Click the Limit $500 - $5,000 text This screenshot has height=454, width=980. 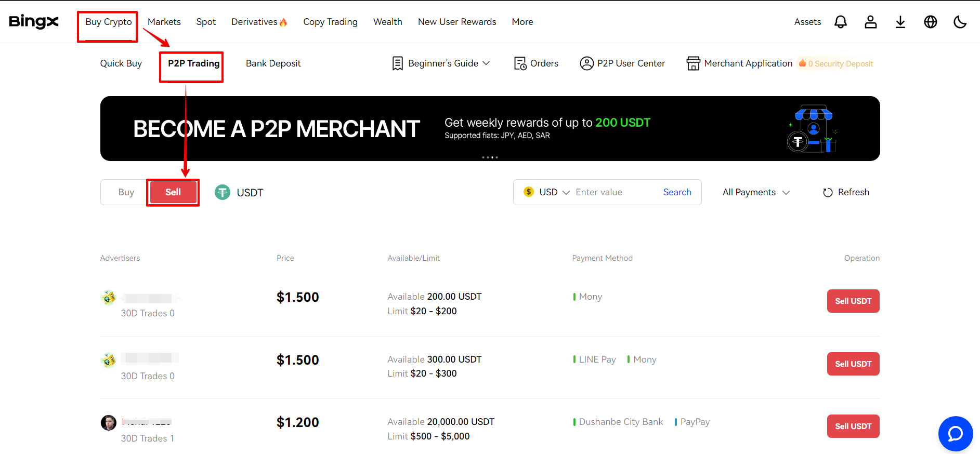click(x=428, y=436)
